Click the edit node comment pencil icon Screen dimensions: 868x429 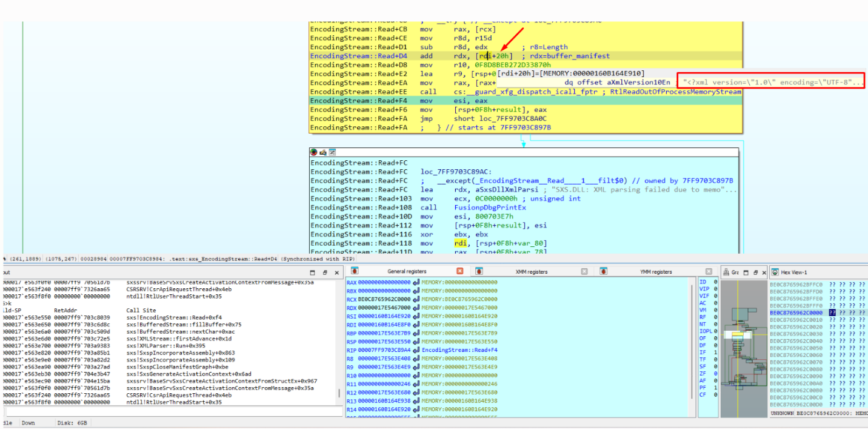pyautogui.click(x=323, y=152)
